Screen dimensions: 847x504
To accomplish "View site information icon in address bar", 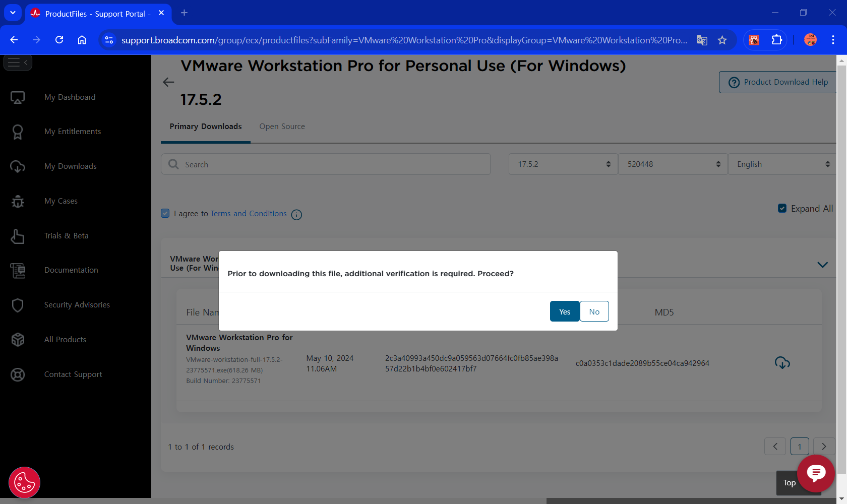I will pyautogui.click(x=109, y=40).
